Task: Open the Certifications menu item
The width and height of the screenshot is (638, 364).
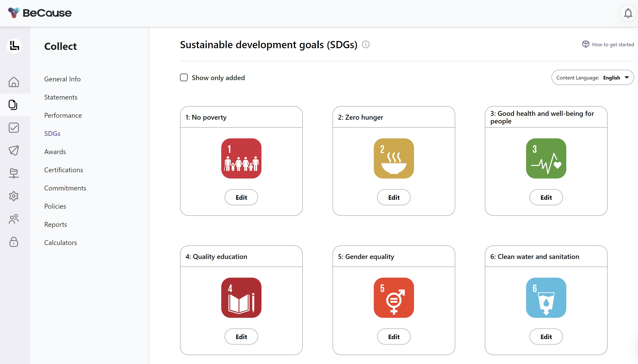Action: 63,170
